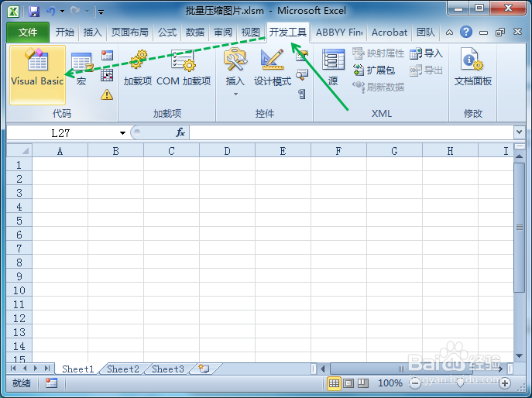Click the zoom out minus button

(x=414, y=383)
